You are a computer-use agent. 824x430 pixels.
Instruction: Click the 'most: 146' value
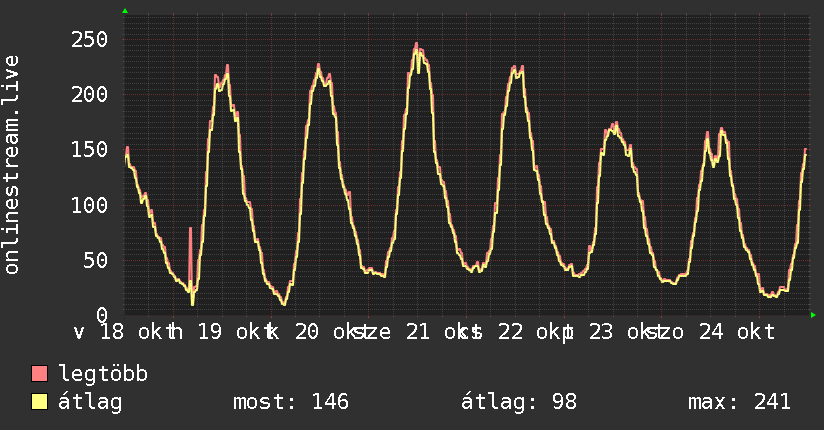tap(291, 402)
